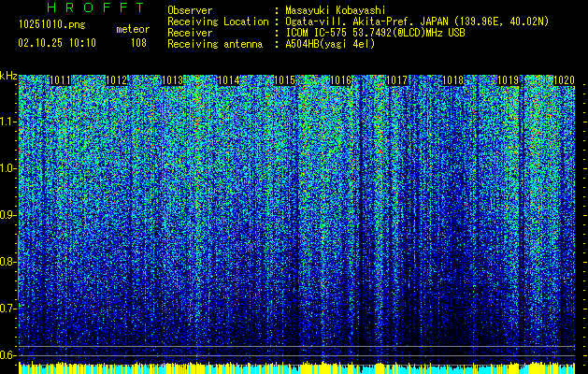This screenshot has height=374, width=588.
Task: Click the 1013 time marker
Action: [x=173, y=80]
